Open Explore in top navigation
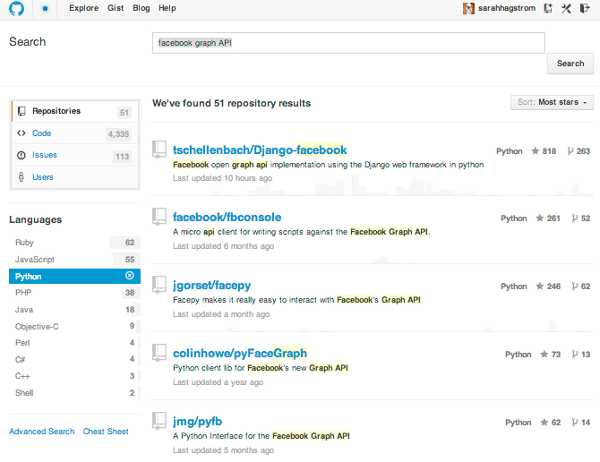Image resolution: width=600 pixels, height=462 pixels. 84,8
